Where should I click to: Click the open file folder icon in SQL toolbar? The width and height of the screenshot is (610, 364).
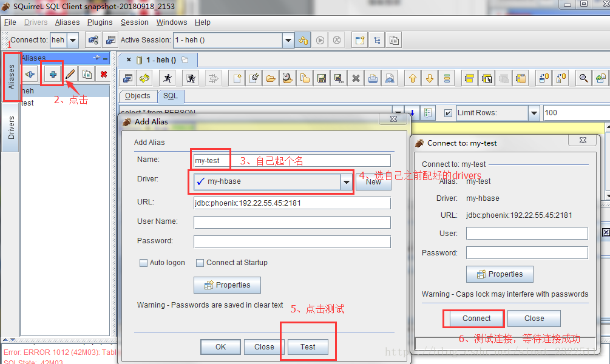click(271, 78)
